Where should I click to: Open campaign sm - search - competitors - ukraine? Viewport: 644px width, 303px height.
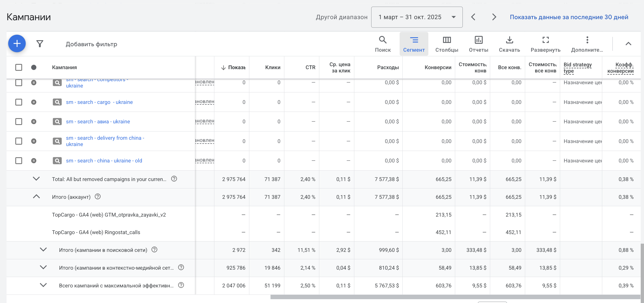[x=97, y=83]
